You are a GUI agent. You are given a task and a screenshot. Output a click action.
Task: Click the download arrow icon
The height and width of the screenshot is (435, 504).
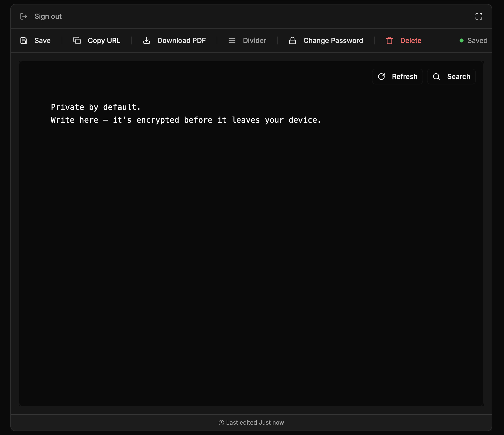coord(147,40)
